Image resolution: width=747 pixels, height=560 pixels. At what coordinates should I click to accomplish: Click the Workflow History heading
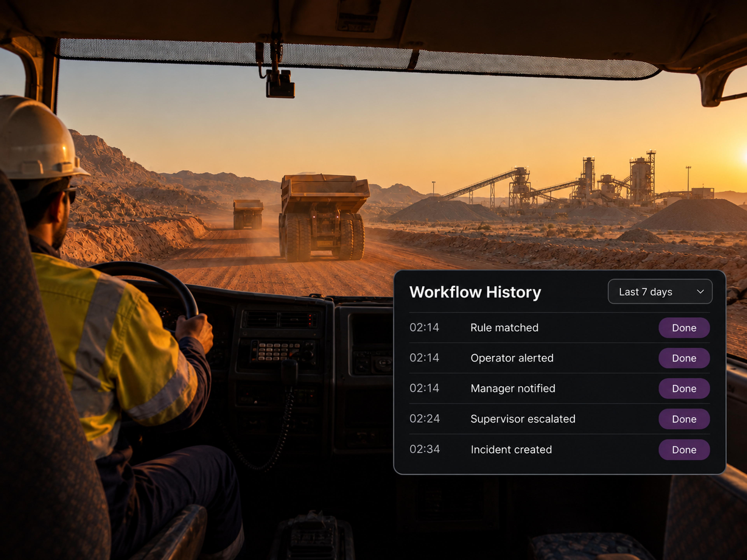coord(475,292)
